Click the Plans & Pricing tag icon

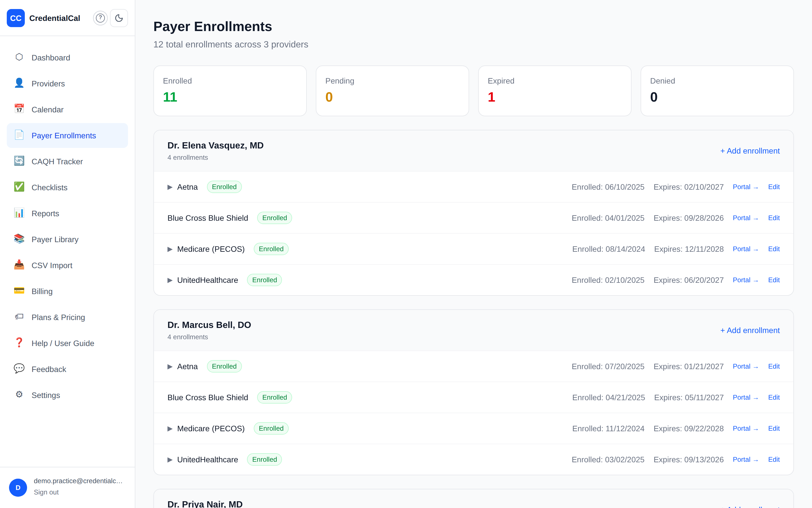[x=19, y=317]
